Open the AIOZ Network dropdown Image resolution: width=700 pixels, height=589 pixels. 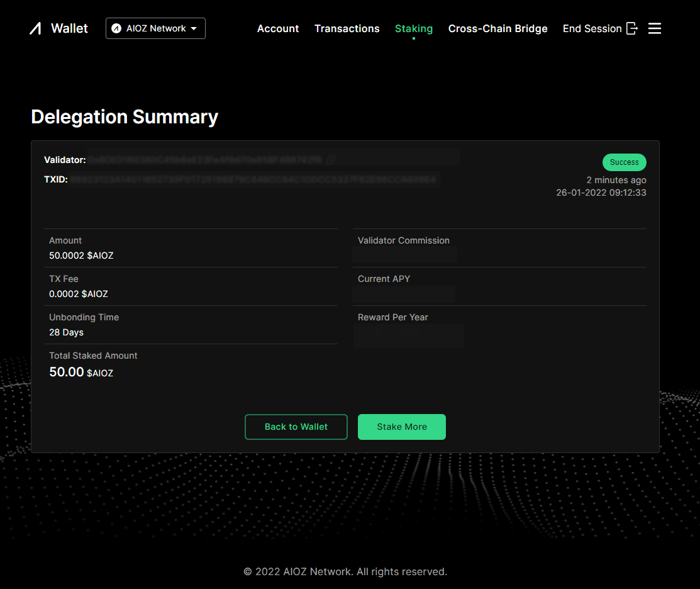pos(155,28)
